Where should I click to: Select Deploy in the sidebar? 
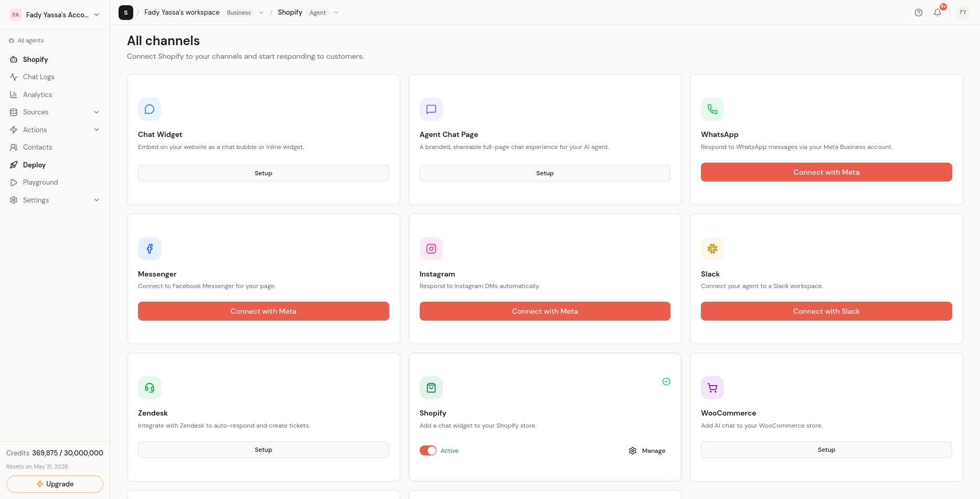coord(55,165)
